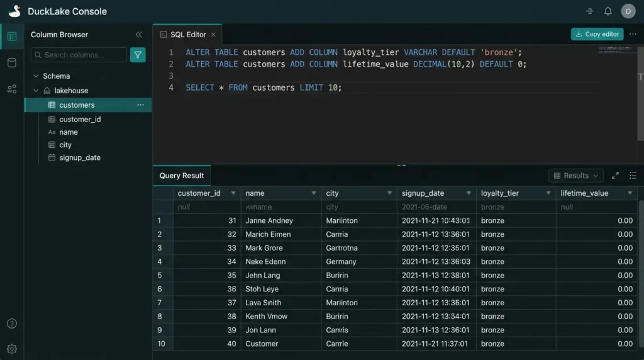Open the Results view dropdown
644x360 pixels.
pos(576,176)
